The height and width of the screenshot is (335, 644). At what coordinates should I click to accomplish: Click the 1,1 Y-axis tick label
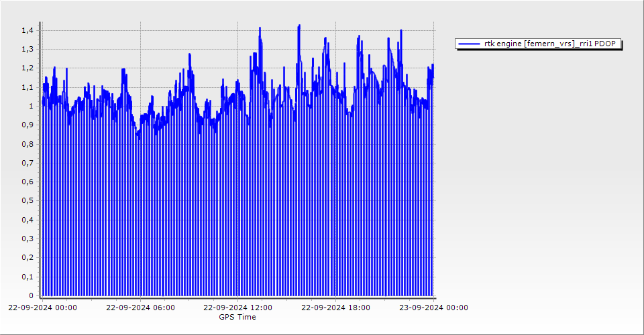27,87
